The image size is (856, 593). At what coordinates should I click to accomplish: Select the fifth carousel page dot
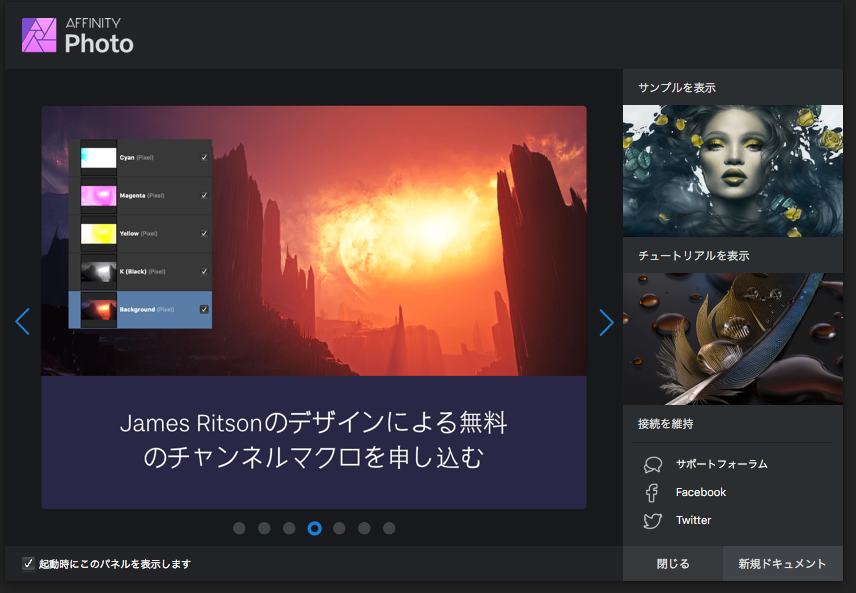click(x=339, y=528)
